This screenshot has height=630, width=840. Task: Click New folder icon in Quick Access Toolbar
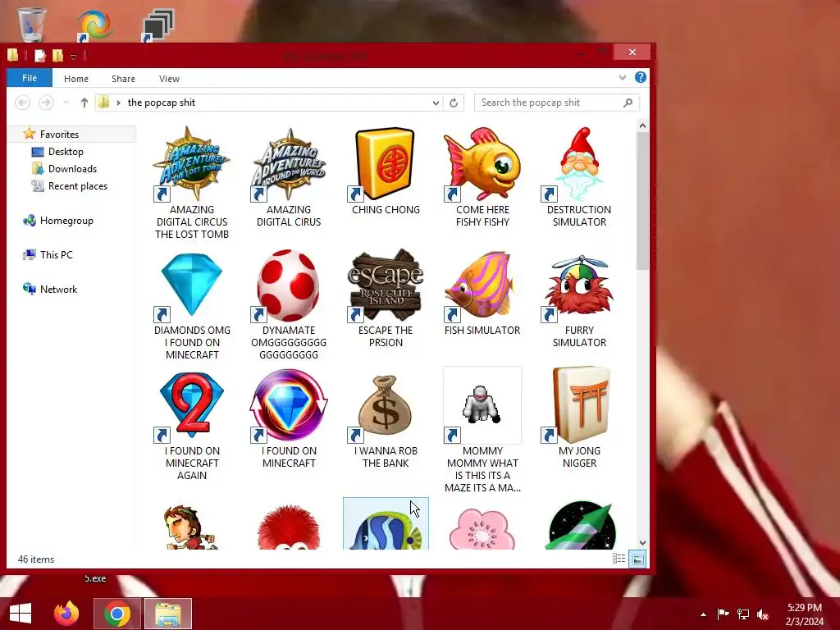tap(58, 56)
